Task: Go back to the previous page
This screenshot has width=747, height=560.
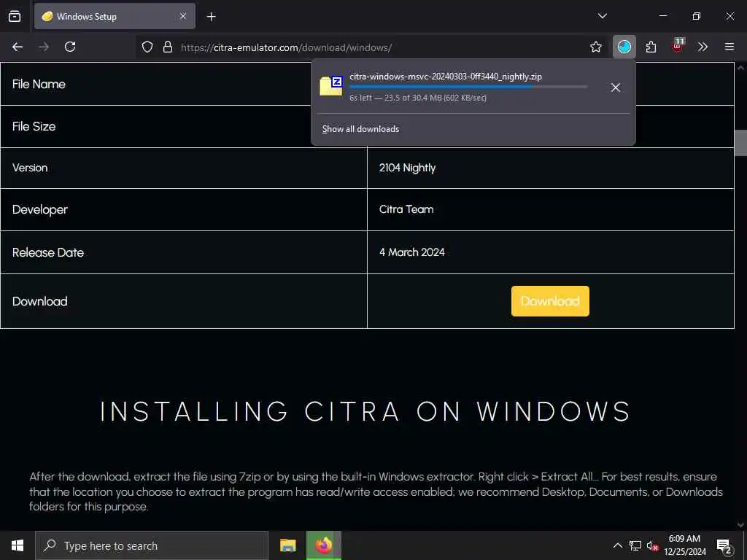Action: tap(18, 47)
